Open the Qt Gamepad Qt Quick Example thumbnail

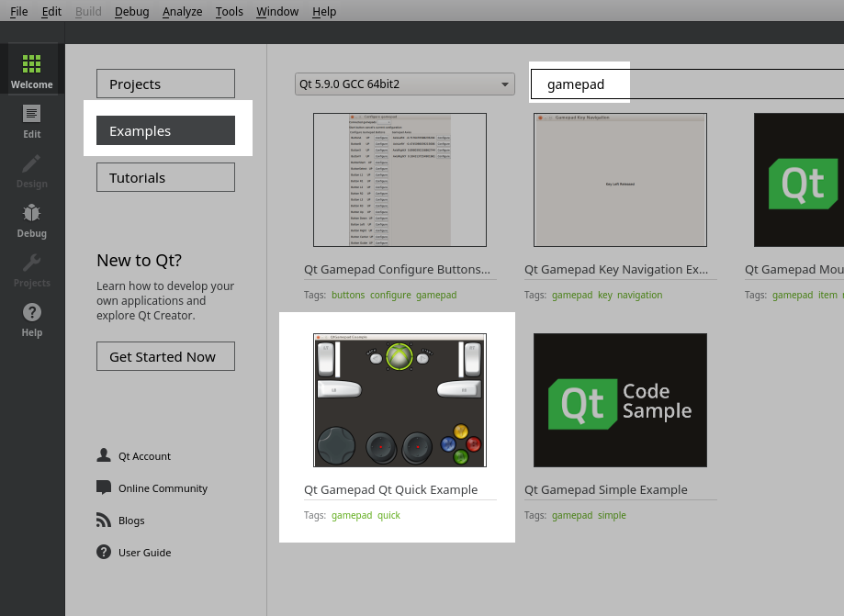(399, 399)
